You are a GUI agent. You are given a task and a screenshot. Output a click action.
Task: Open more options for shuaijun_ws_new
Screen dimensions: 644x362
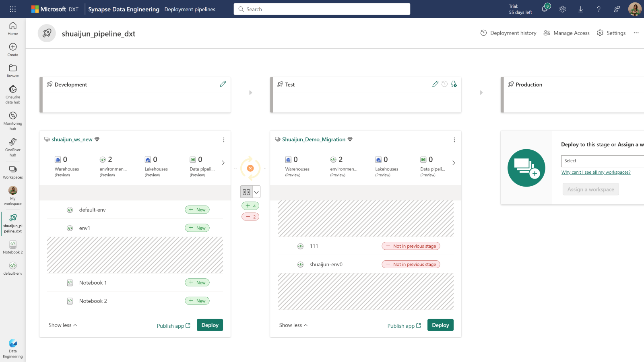tap(224, 140)
